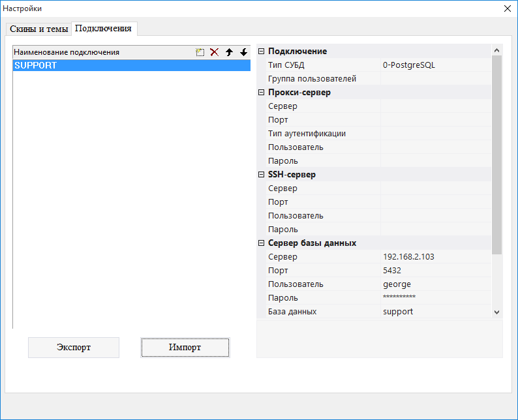Select the Подключения tab
This screenshot has height=420, width=518.
click(x=104, y=29)
